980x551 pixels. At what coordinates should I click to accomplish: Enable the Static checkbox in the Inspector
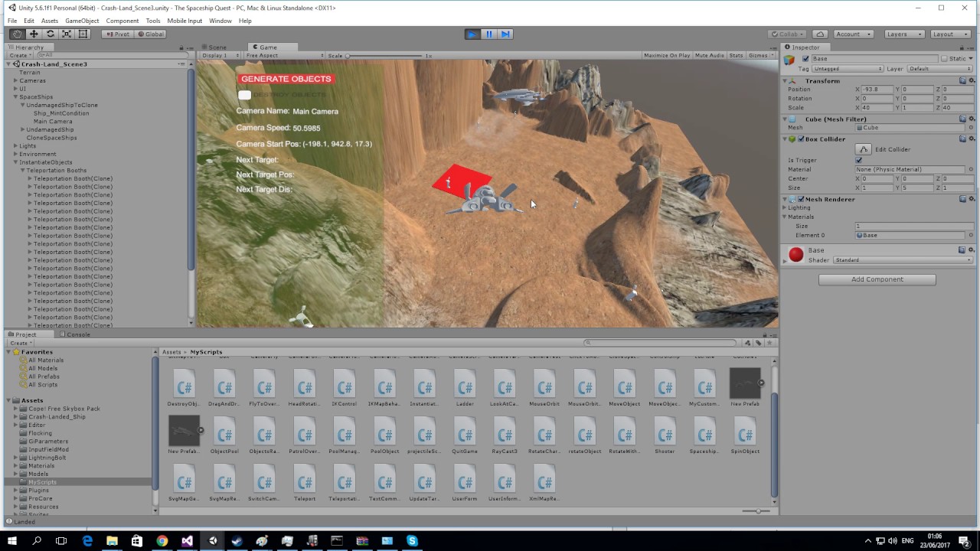pyautogui.click(x=944, y=58)
